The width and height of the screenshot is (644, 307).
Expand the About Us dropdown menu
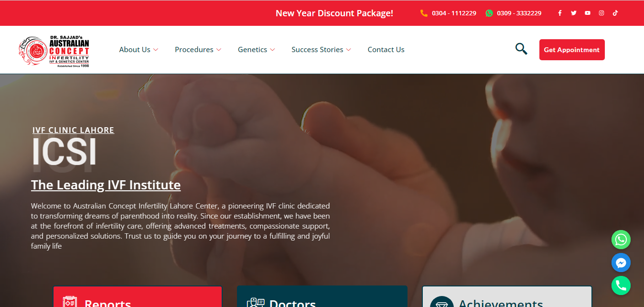coord(139,50)
